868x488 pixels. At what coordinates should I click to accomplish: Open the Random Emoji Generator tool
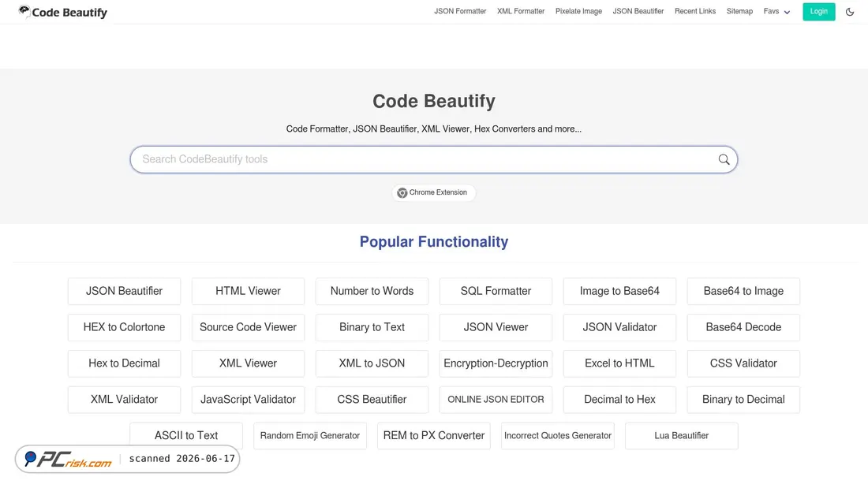[x=310, y=435]
